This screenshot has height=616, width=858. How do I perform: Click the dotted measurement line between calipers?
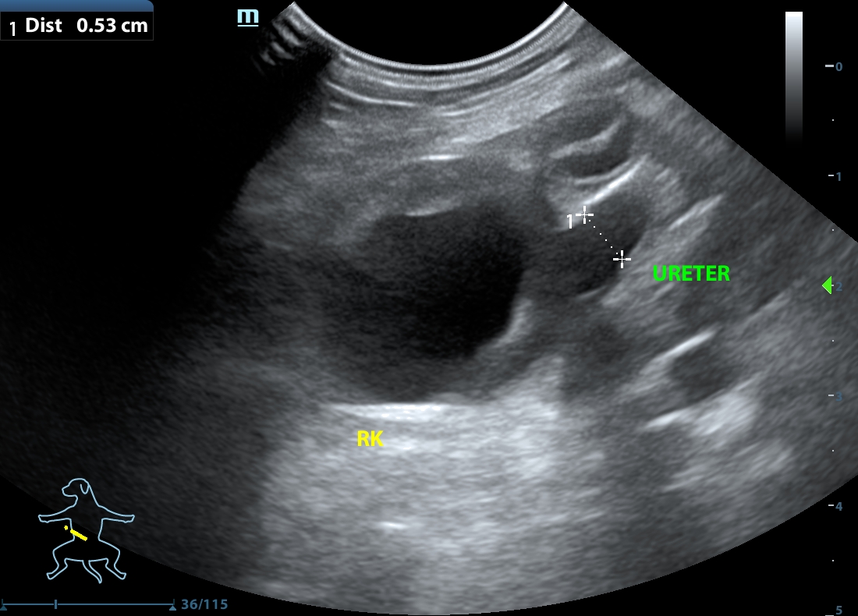click(x=603, y=236)
